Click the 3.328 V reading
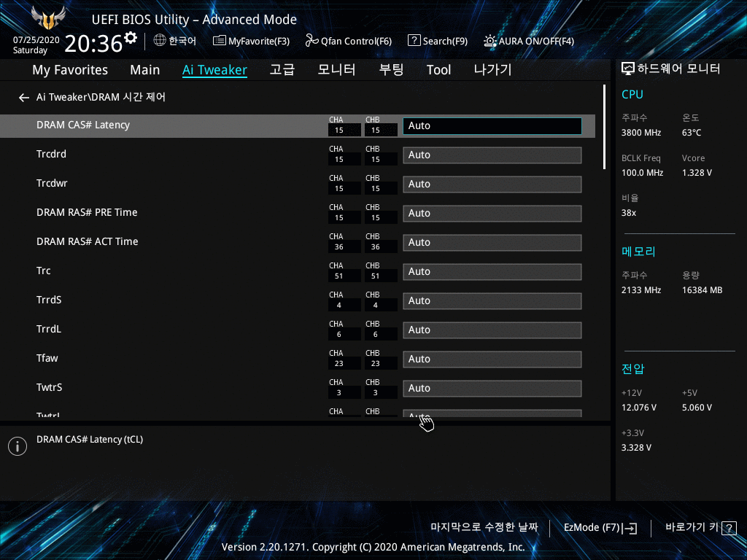The width and height of the screenshot is (747, 560). [x=636, y=448]
